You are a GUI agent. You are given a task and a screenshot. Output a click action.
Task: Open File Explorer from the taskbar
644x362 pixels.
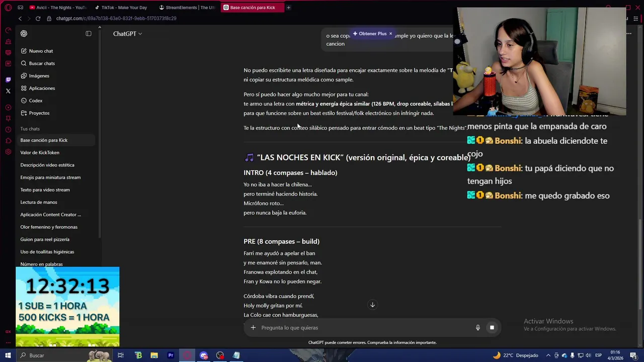click(x=154, y=355)
